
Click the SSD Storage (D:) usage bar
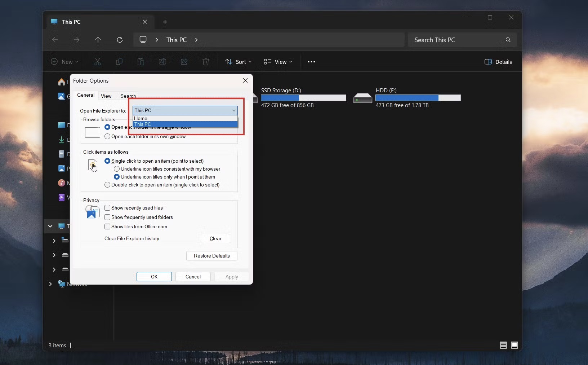303,98
